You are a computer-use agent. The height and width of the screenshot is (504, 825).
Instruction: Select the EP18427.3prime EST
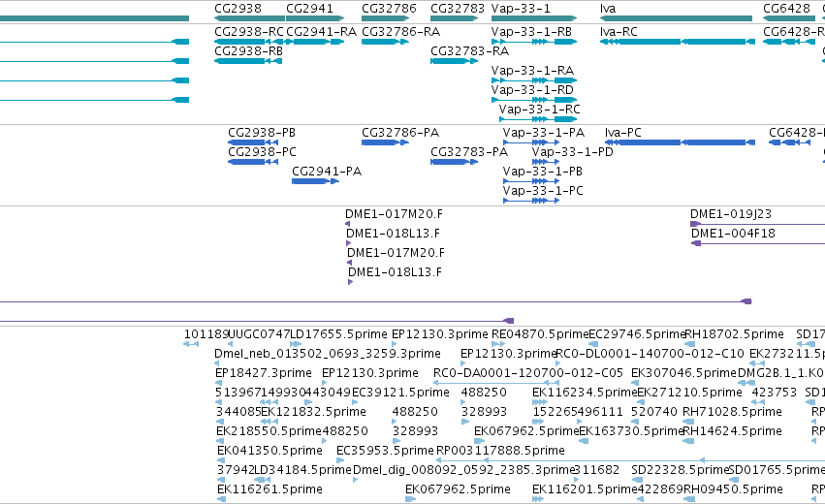(x=218, y=384)
